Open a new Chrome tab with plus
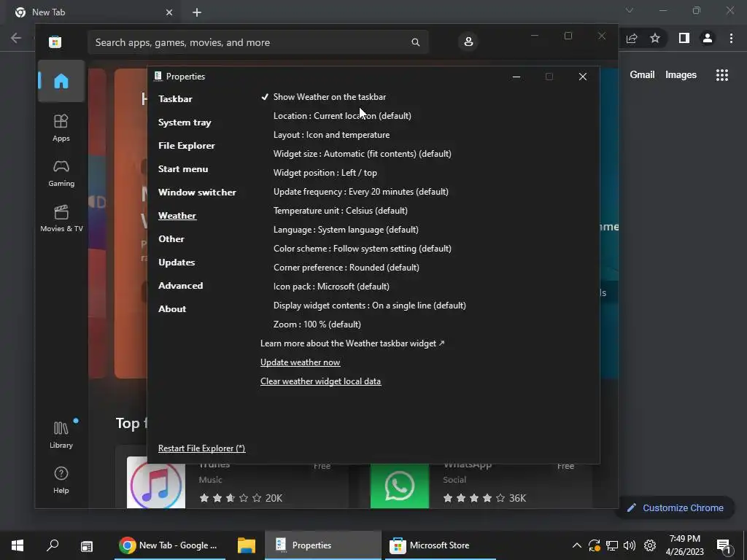Screen dimensions: 747x560 (x=197, y=12)
